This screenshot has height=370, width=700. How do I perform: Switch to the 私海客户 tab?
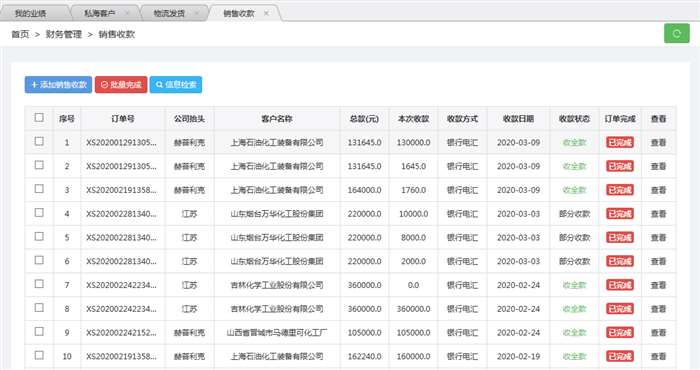[x=100, y=13]
